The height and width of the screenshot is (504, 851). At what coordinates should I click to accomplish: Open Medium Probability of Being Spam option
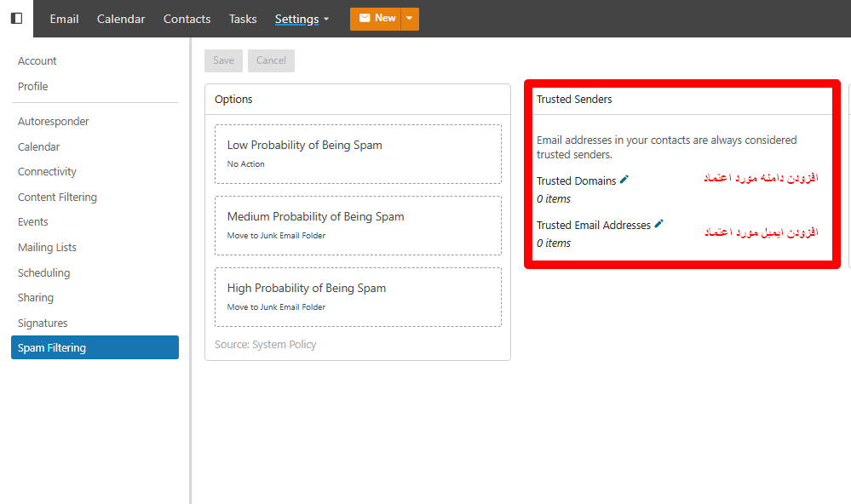357,225
